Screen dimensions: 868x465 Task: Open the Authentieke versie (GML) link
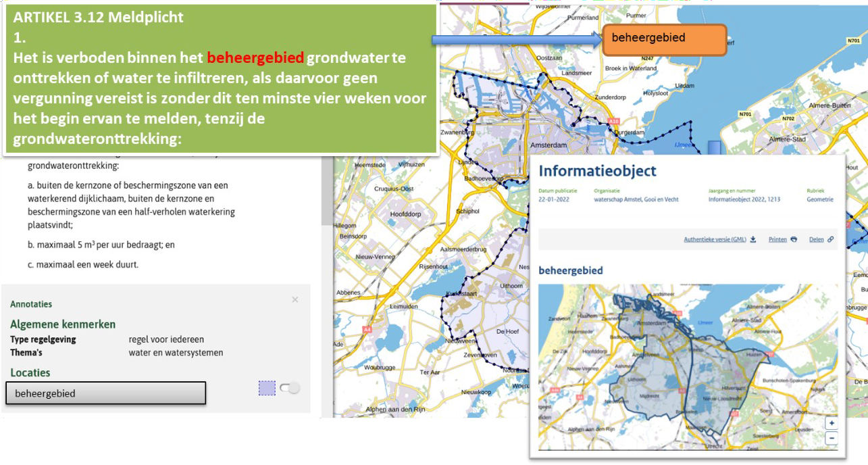(x=715, y=239)
